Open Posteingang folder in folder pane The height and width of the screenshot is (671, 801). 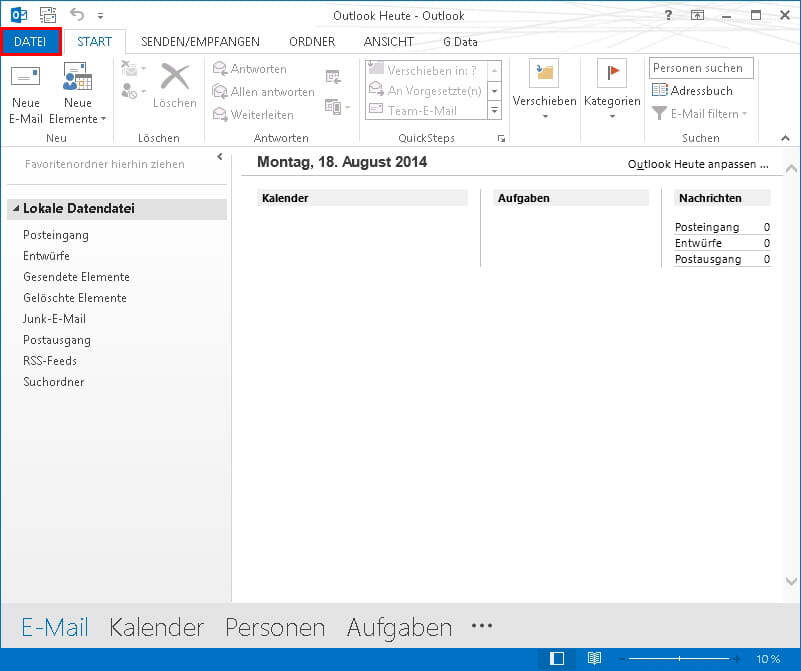(56, 235)
